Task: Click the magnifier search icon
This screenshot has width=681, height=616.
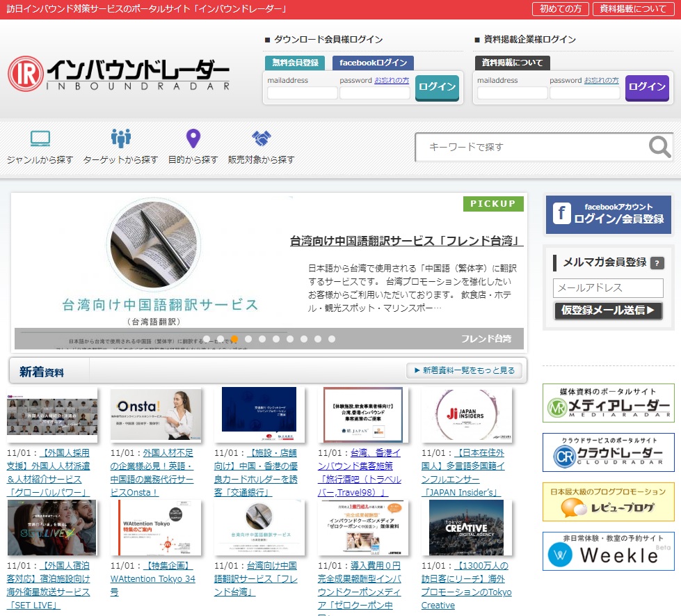Action: (x=659, y=147)
